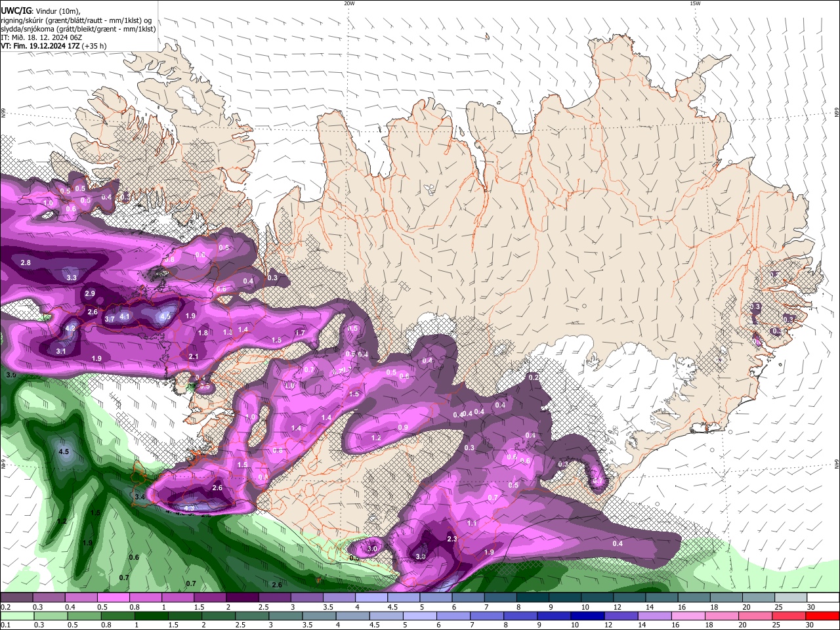Select the bright pink snow swatch between 0.5 and 0.8
The width and height of the screenshot is (840, 630).
click(x=114, y=598)
